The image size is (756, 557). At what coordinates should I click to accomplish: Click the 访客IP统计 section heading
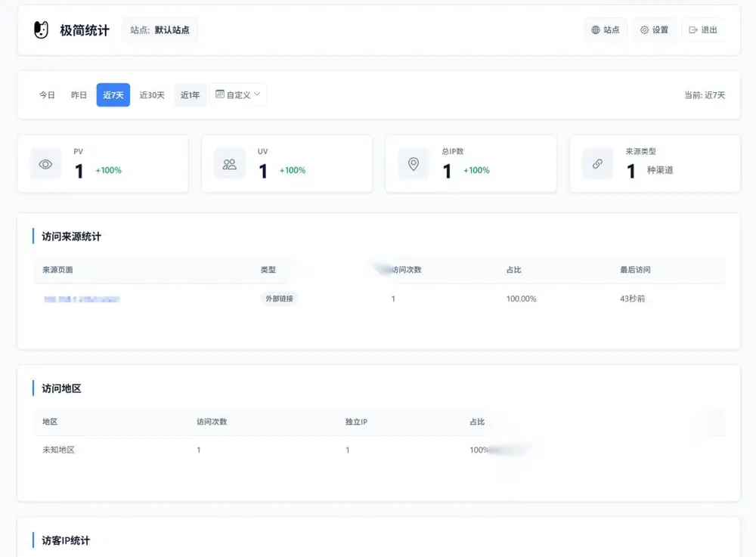point(66,540)
